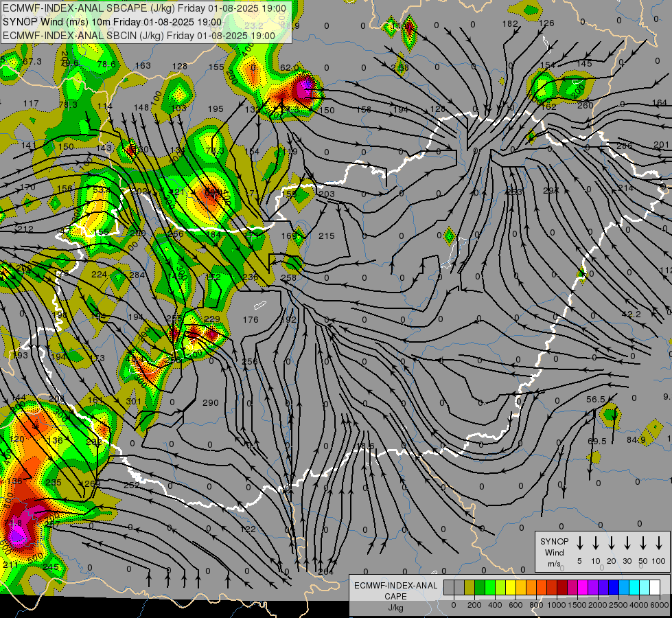672x618 pixels.
Task: Click the wind arrow above 30 m/s
Action: (627, 543)
